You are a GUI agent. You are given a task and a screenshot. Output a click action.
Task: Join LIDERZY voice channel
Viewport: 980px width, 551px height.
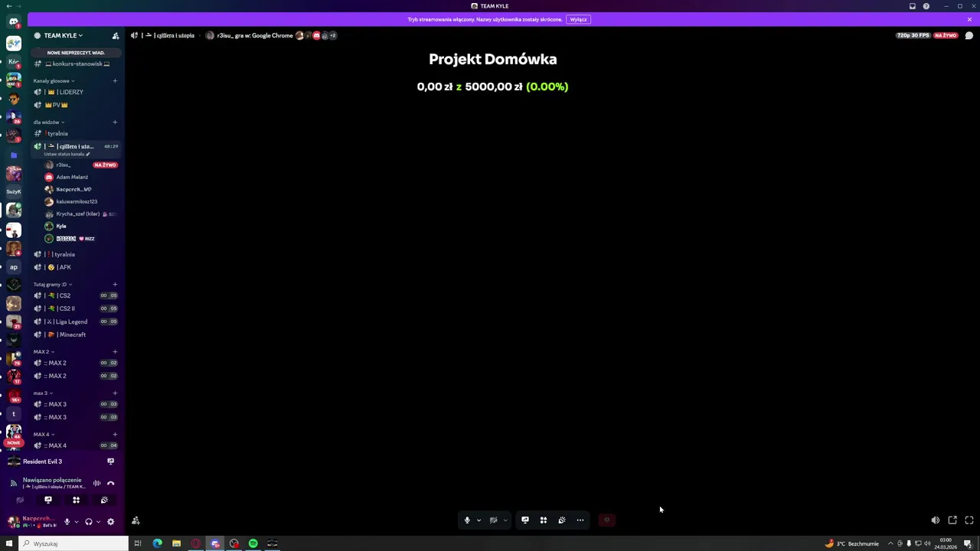click(76, 92)
